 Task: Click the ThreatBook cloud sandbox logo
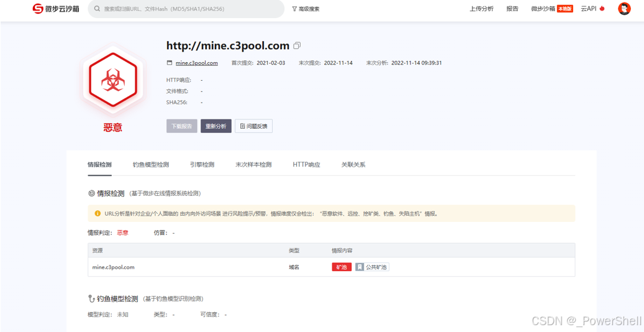[57, 9]
